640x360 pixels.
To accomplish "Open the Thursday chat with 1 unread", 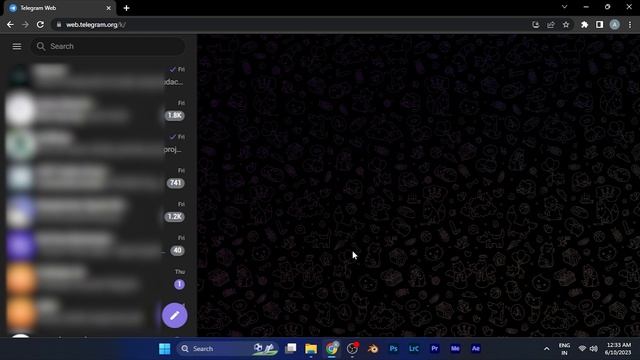I will tap(98, 279).
